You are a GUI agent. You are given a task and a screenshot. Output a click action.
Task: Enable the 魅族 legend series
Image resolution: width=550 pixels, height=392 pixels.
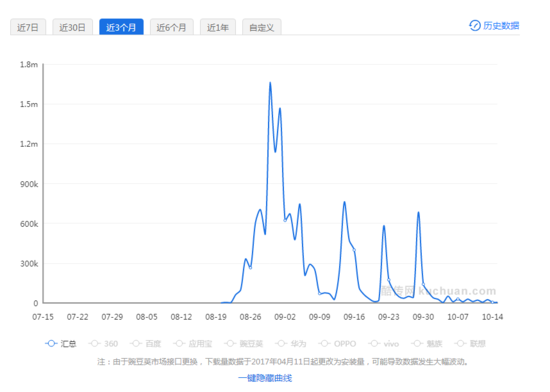(417, 344)
